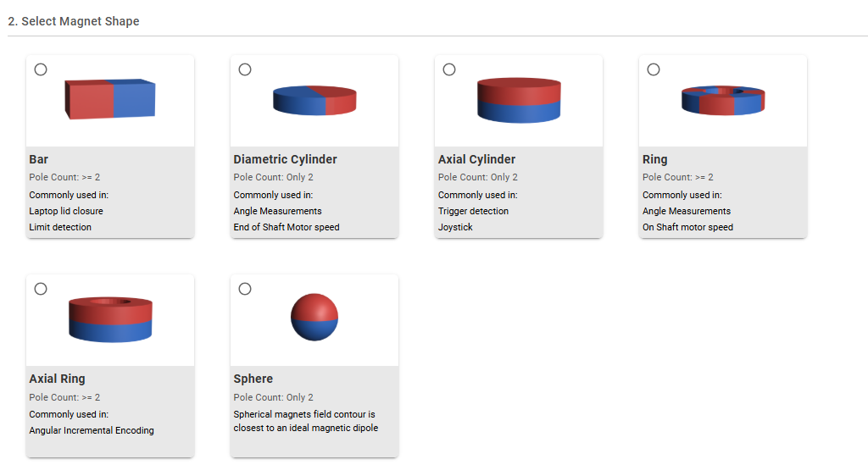
Task: Click the Select Magnet Shape section heading
Action: click(74, 21)
